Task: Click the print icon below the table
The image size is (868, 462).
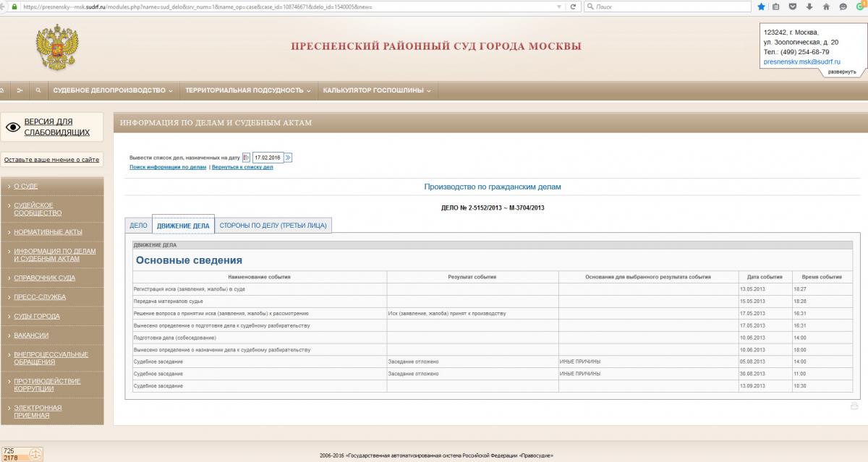Action: point(854,406)
